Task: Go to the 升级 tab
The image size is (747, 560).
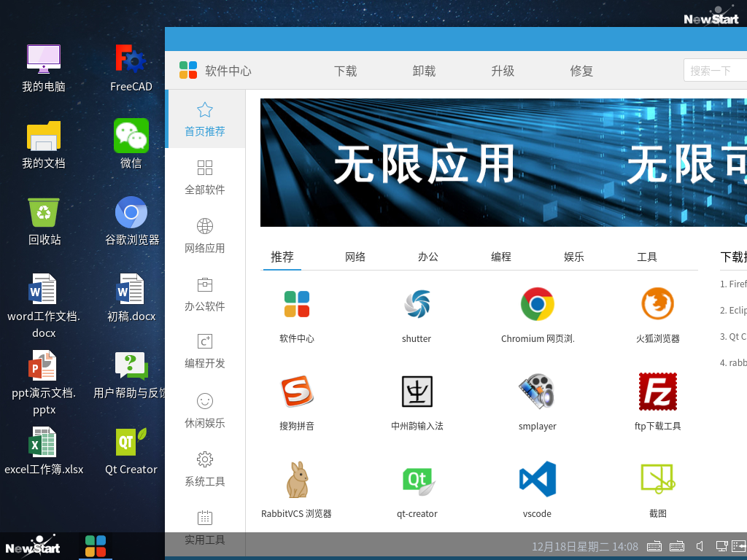Action: (503, 71)
